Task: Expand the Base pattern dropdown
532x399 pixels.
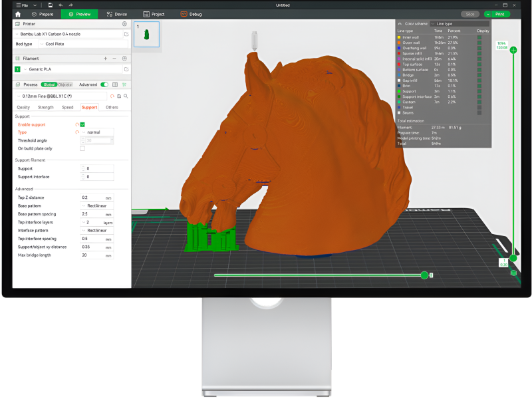Action: pyautogui.click(x=96, y=205)
